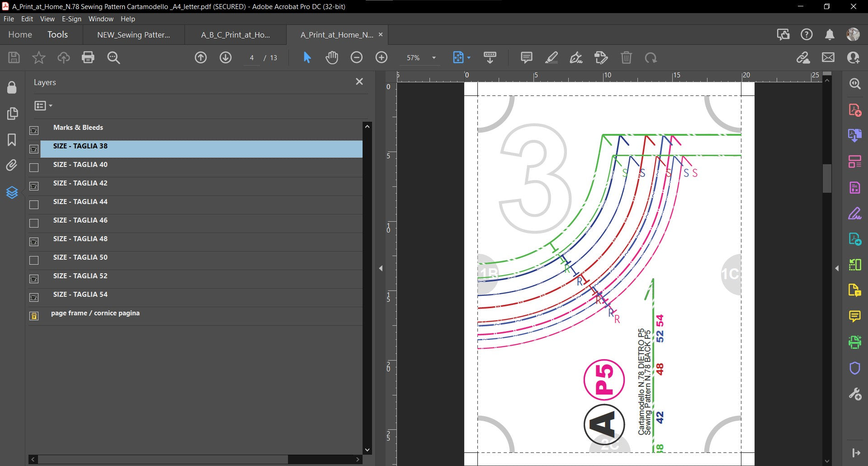Open the Bookmarks panel icon
868x466 pixels.
click(x=12, y=140)
